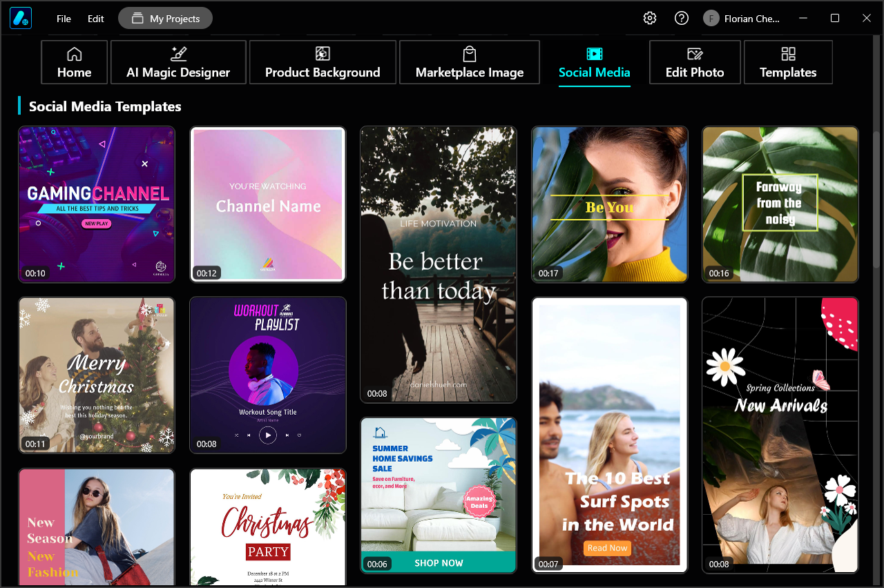
Task: Click the app logo
Action: [x=19, y=18]
